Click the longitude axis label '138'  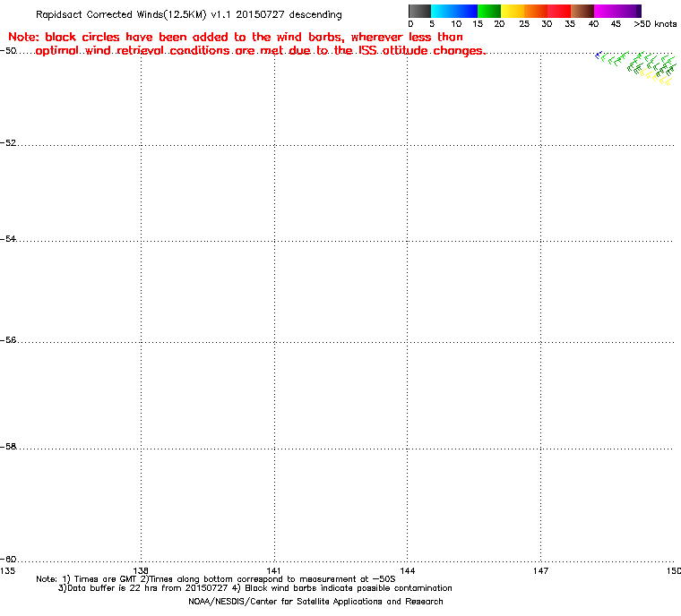click(x=141, y=570)
